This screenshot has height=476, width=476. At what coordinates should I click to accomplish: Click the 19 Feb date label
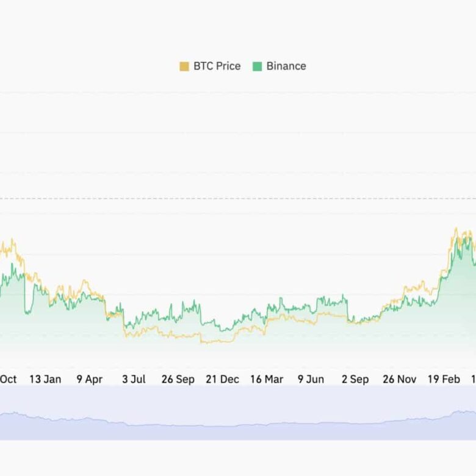[444, 379]
